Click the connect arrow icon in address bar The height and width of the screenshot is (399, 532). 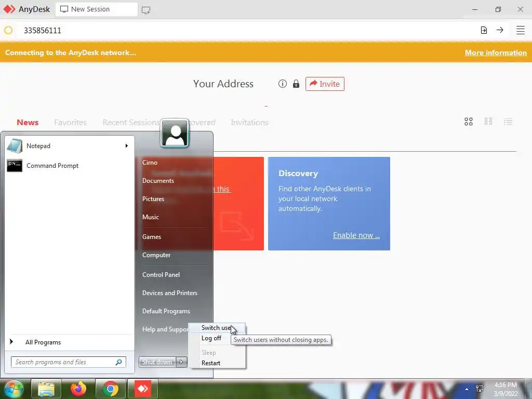click(500, 30)
